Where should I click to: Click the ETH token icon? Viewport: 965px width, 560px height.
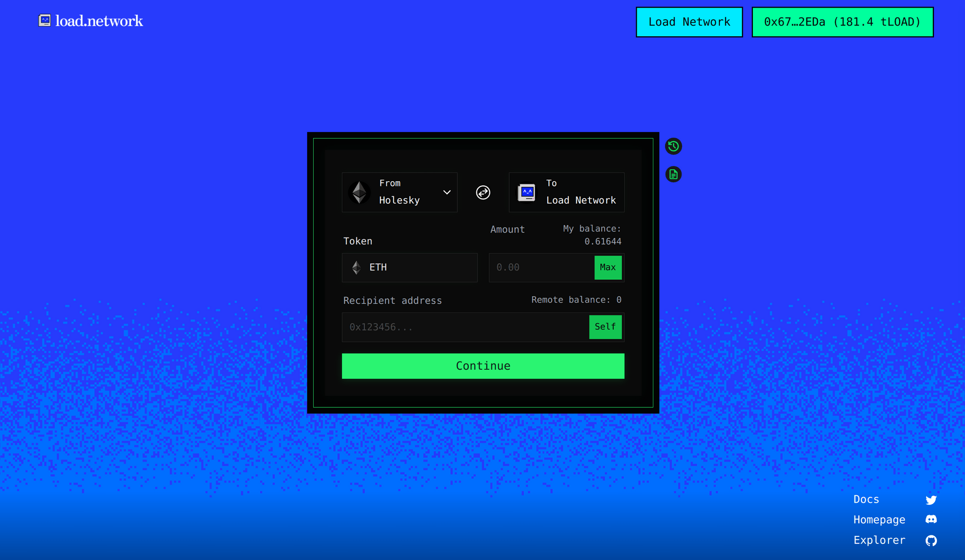coord(356,268)
